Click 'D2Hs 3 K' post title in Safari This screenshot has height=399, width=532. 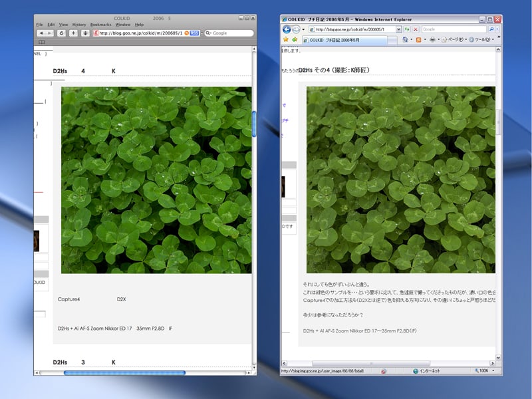pyautogui.click(x=84, y=362)
